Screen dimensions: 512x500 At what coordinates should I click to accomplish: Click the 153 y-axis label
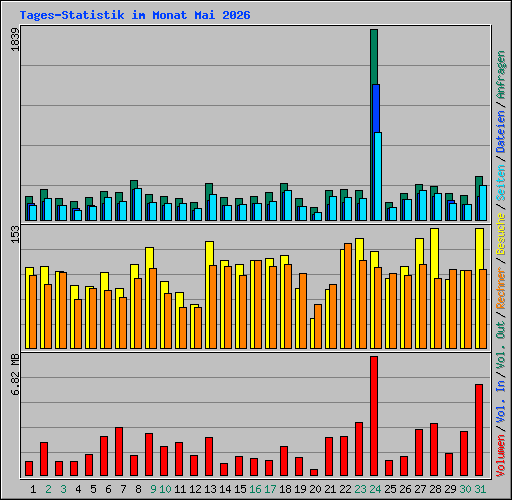click(15, 234)
